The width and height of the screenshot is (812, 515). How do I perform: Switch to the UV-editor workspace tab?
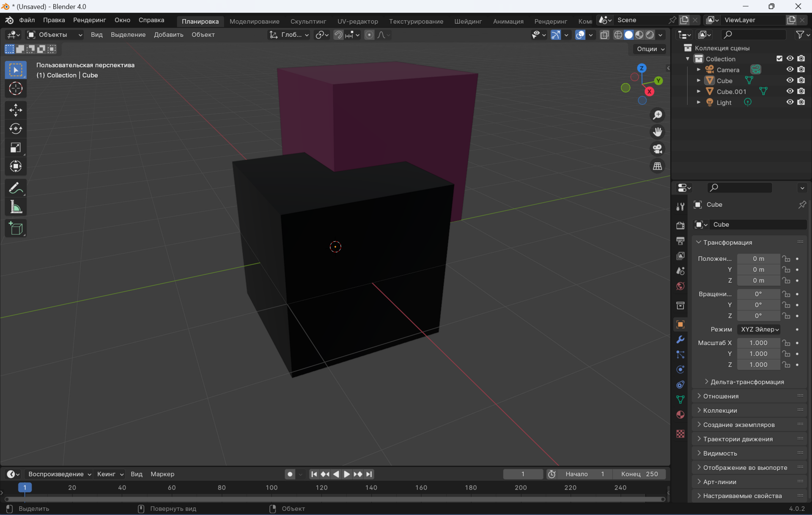[357, 21]
